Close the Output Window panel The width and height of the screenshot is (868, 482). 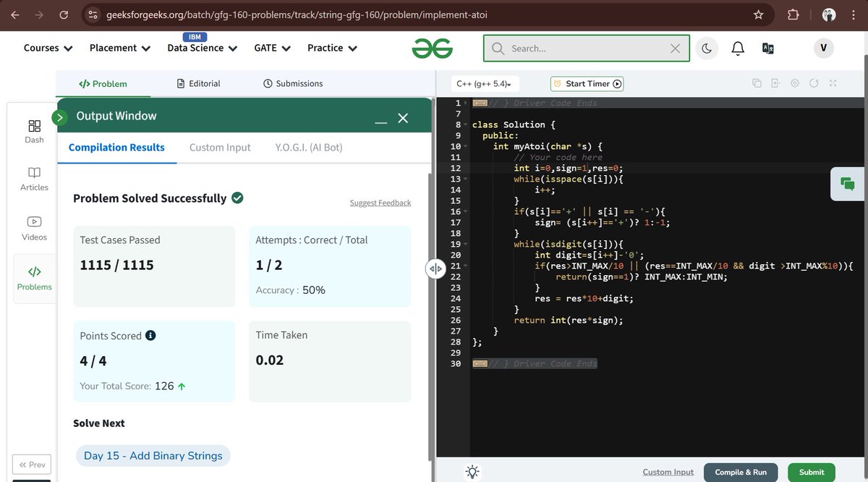(403, 118)
